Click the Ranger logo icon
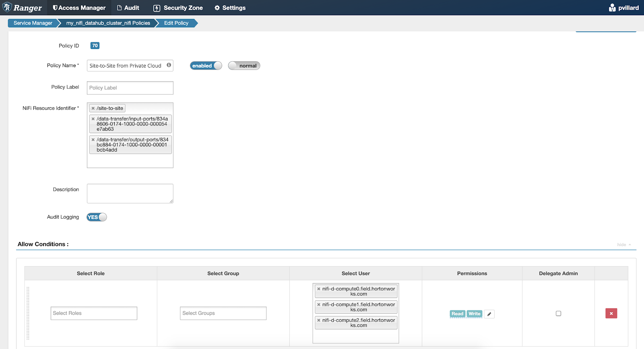Screen dimensions: 644x349 pyautogui.click(x=7, y=7)
